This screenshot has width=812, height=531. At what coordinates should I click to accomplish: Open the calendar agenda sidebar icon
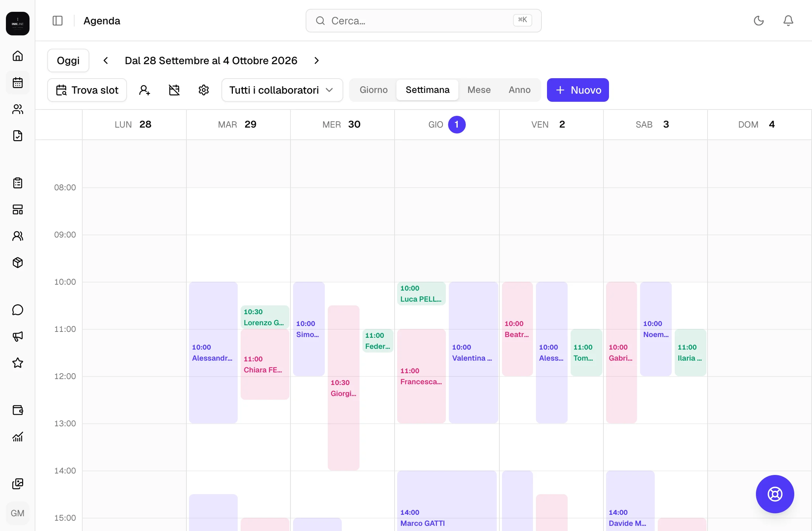[x=18, y=83]
